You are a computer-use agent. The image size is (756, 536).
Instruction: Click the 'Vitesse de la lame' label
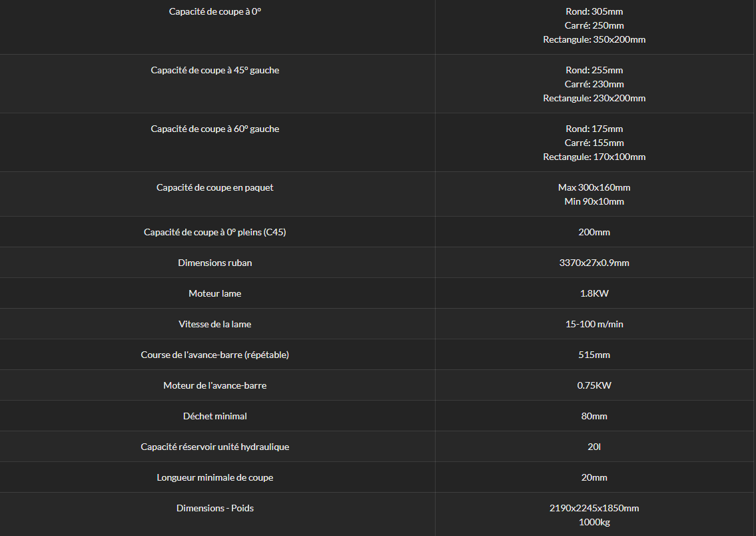[x=215, y=324]
